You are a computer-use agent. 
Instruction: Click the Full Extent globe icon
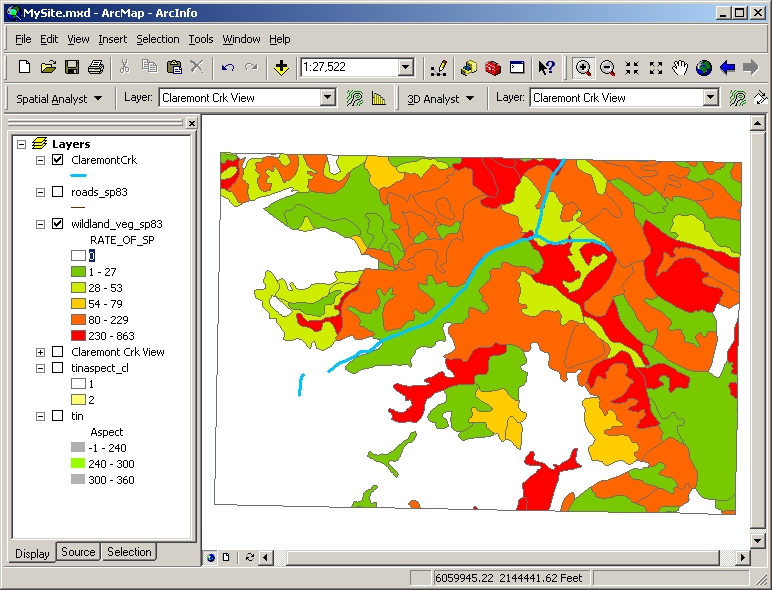(x=704, y=68)
